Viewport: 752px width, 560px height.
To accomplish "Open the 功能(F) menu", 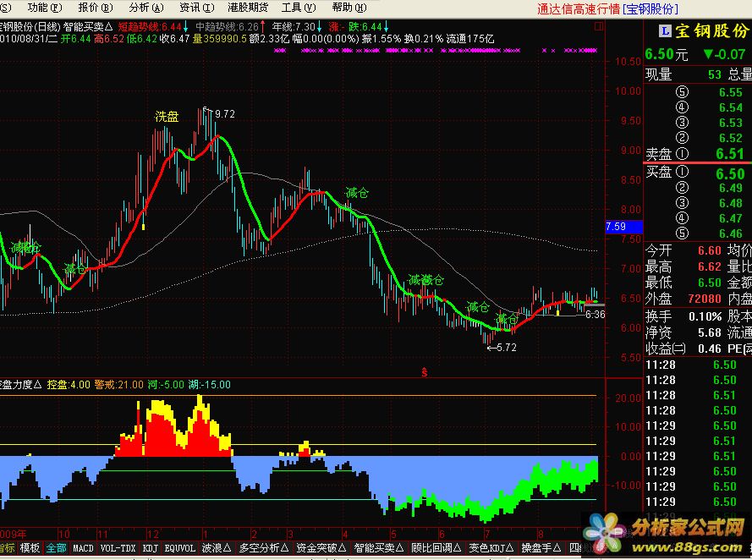I will (x=45, y=8).
